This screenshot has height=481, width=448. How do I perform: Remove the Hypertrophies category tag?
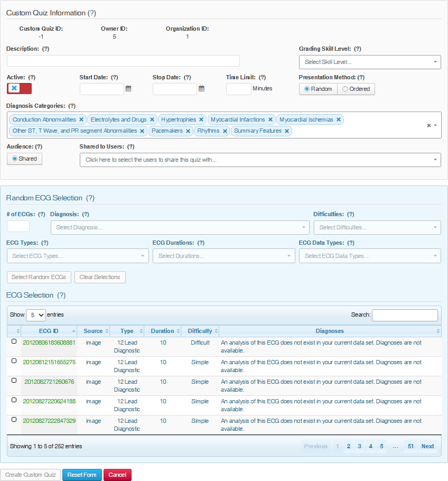[201, 120]
